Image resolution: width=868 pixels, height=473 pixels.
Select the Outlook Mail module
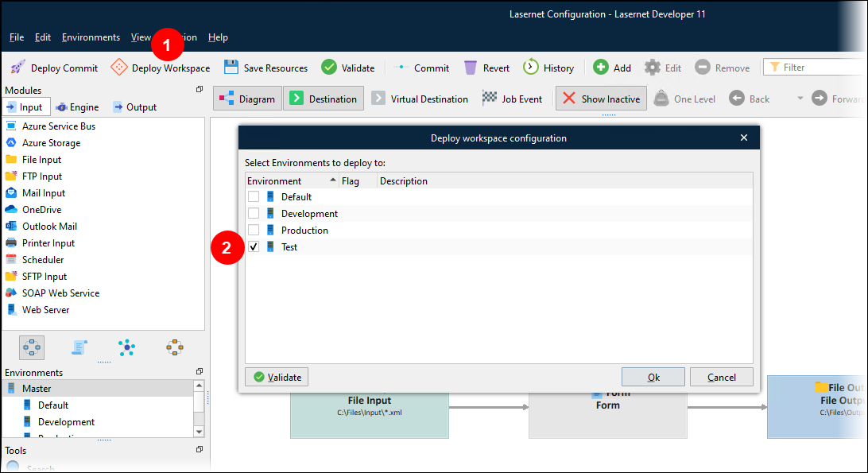[x=49, y=226]
